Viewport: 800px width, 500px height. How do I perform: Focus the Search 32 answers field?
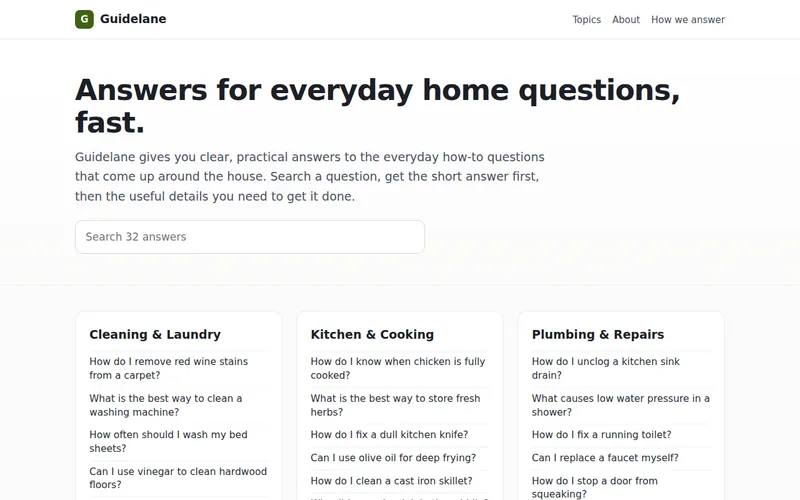pos(250,237)
